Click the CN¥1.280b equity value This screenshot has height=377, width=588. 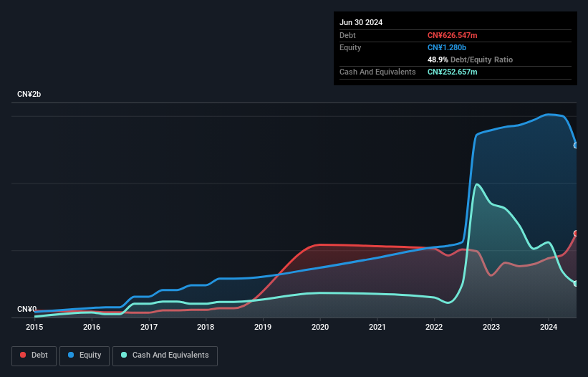pyautogui.click(x=447, y=47)
